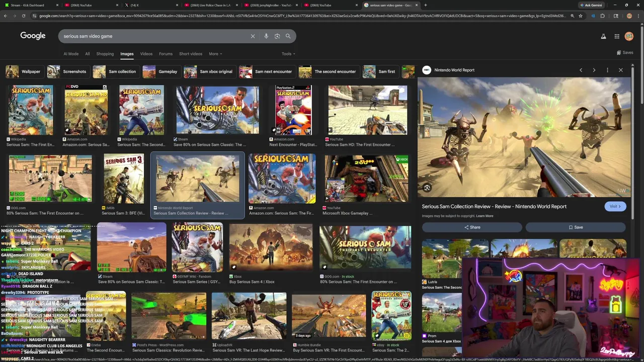
Task: Open Microsoft Xbox Gameplay YouTube thumbnail
Action: click(366, 178)
